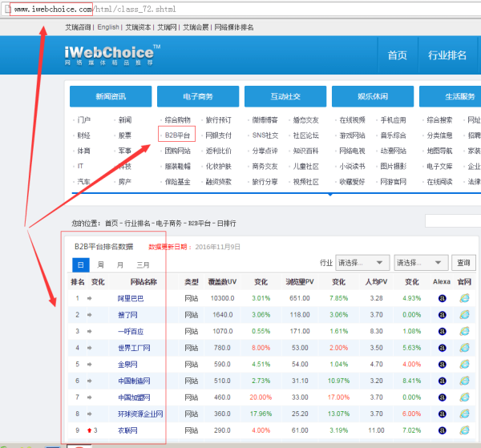Switch to the 周 ranking tab
The image size is (481, 448).
[x=100, y=264]
